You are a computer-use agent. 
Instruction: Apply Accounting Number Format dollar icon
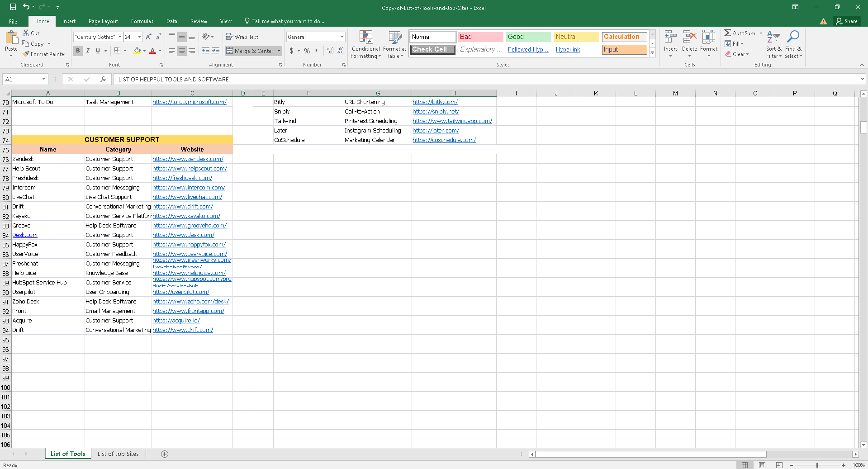click(x=292, y=51)
